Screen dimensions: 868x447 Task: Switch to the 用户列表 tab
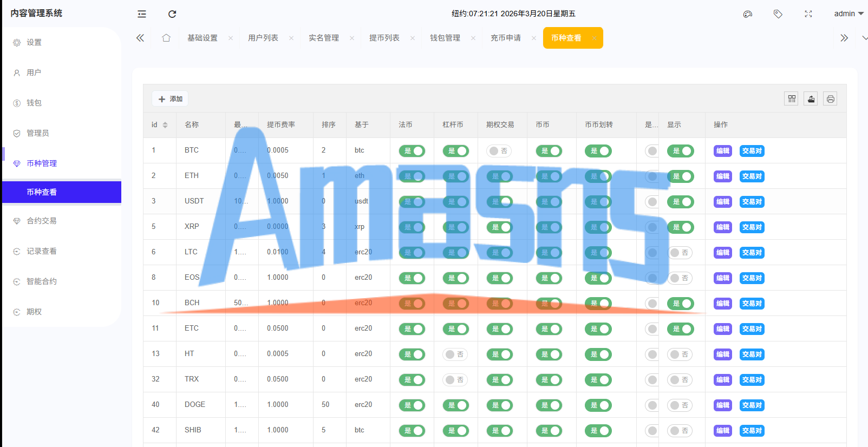coord(263,38)
